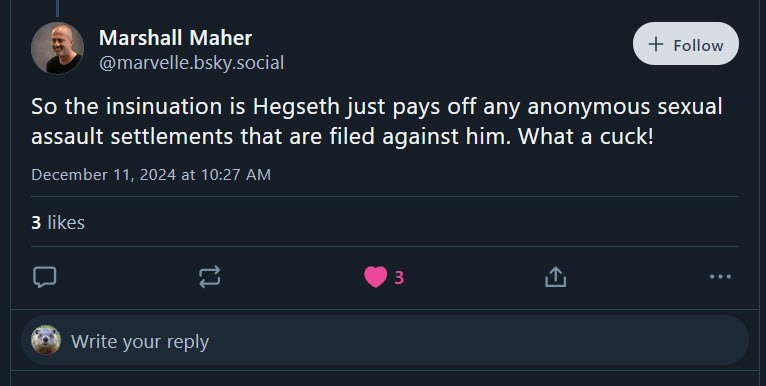This screenshot has height=386, width=766.
Task: Open Marshall Maher's profile avatar
Action: coord(57,48)
